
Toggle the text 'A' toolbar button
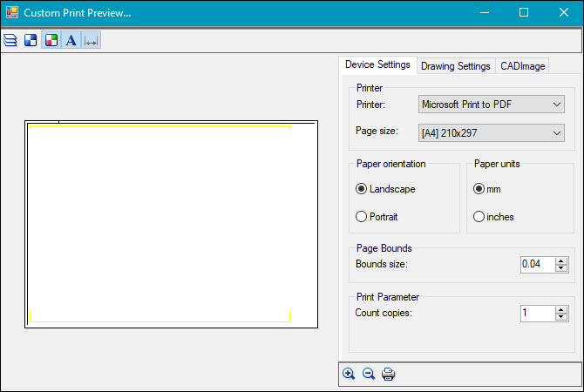71,40
